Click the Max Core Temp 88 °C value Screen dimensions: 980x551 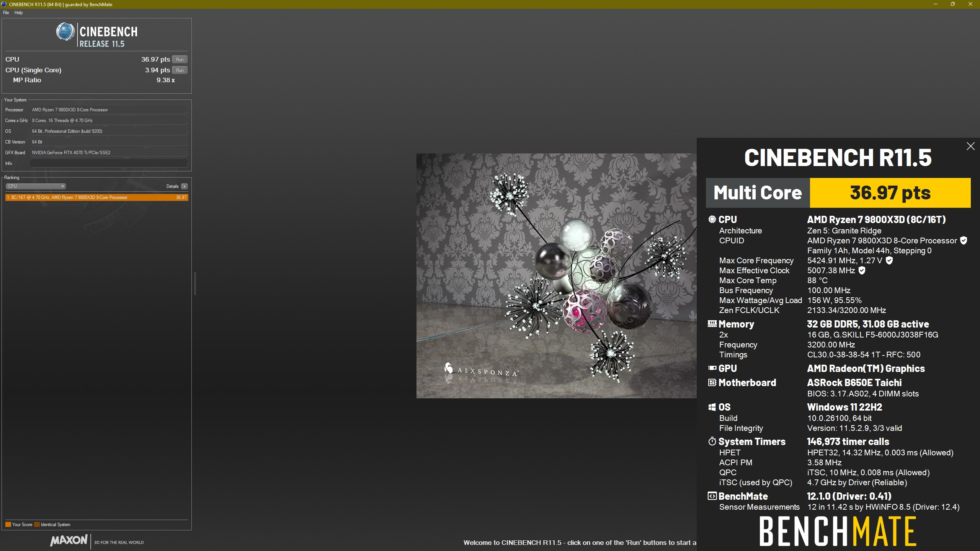[x=817, y=280]
